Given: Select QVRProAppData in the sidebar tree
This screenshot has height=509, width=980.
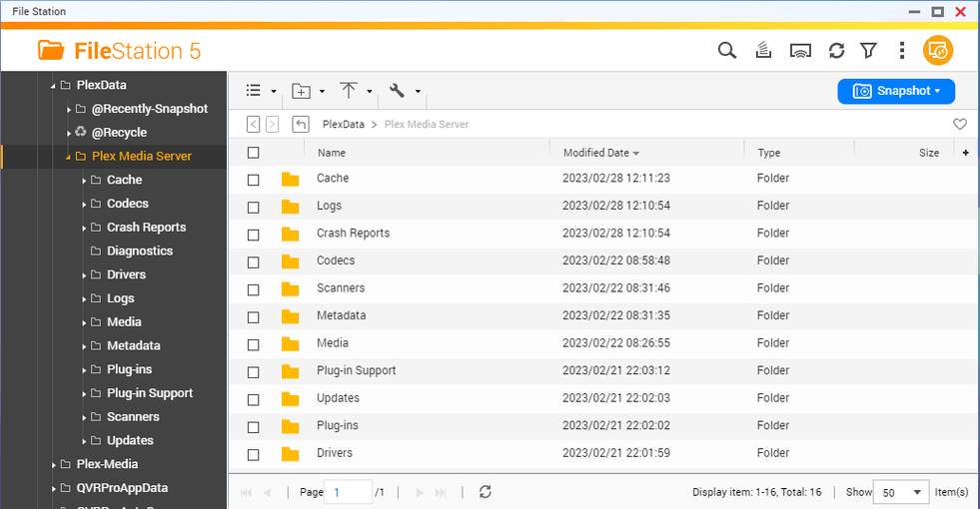Looking at the screenshot, I should (122, 488).
